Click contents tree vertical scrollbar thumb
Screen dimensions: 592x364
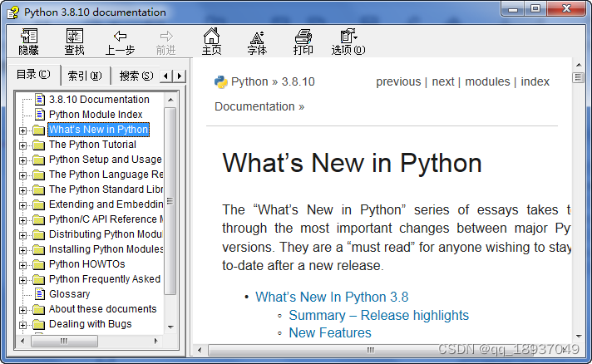coord(170,201)
